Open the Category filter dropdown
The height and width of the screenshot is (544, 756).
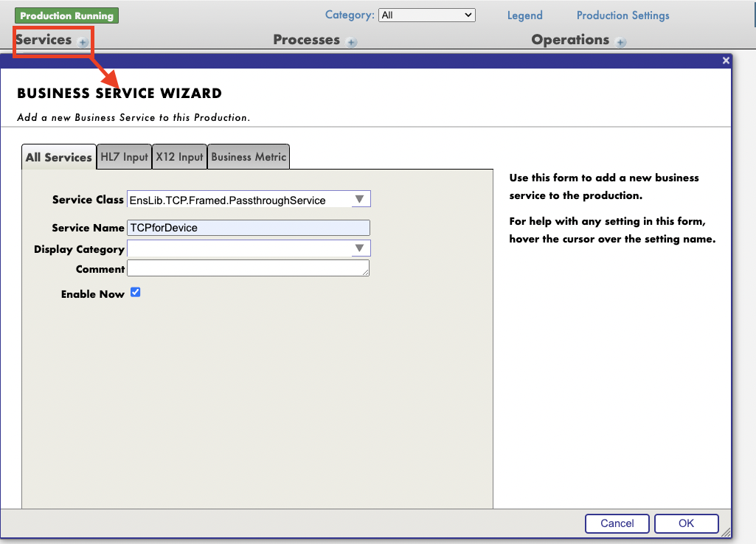coord(426,15)
